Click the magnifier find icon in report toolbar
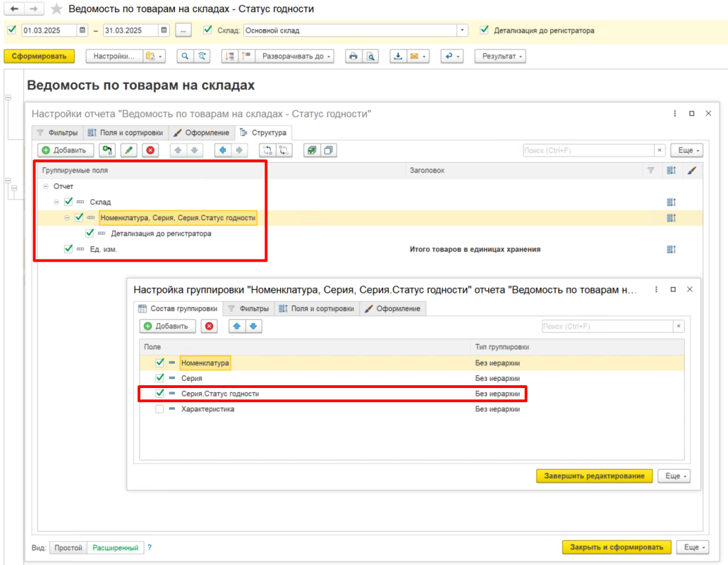Image resolution: width=728 pixels, height=565 pixels. pos(185,56)
